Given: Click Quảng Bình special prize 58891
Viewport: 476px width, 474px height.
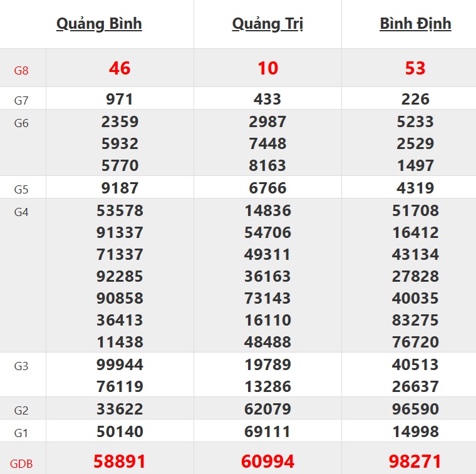Looking at the screenshot, I should tap(120, 461).
